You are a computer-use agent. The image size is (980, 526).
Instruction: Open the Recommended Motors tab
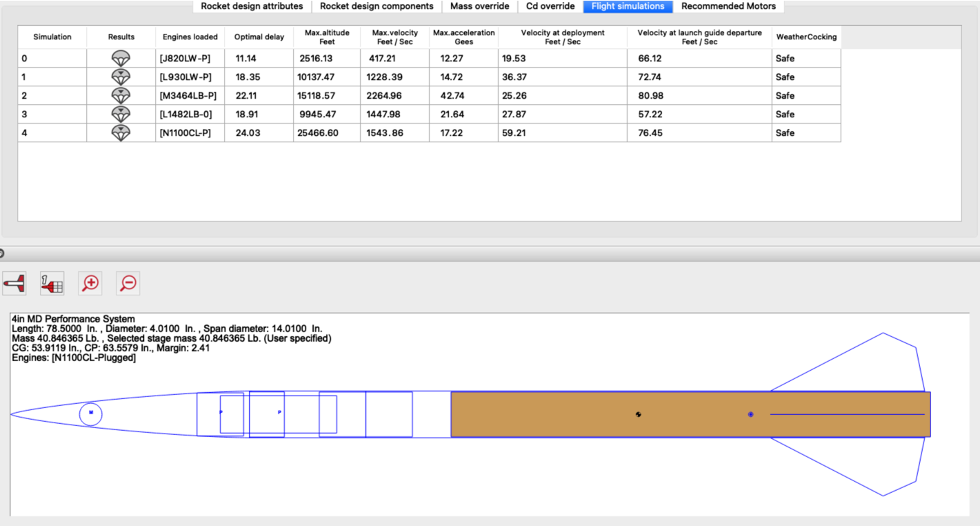pyautogui.click(x=728, y=6)
